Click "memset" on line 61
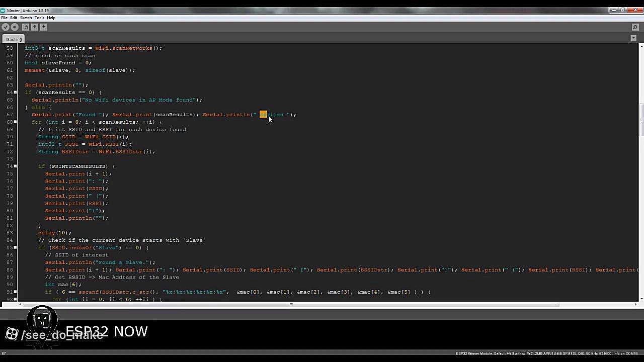This screenshot has height=362, width=644. (x=35, y=70)
